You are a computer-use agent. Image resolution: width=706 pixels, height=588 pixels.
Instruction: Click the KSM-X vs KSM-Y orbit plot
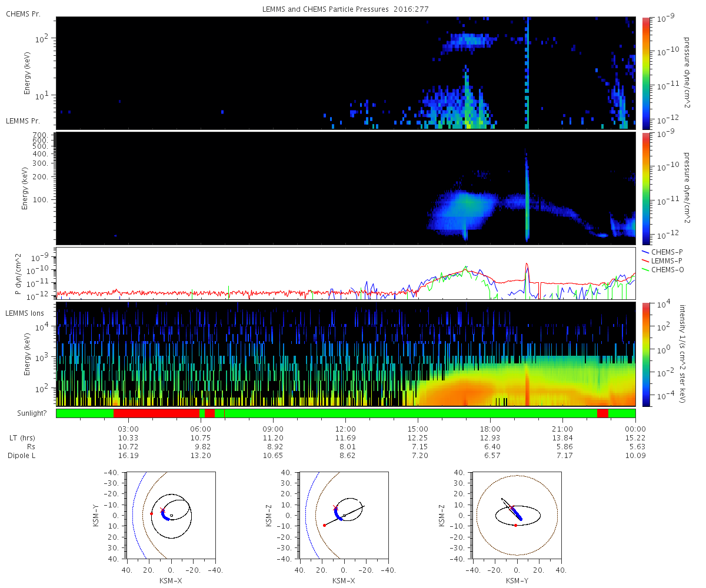point(171,515)
